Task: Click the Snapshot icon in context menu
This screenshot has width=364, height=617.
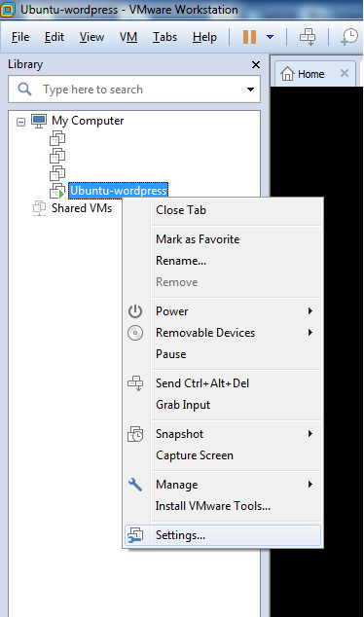Action: coord(135,434)
